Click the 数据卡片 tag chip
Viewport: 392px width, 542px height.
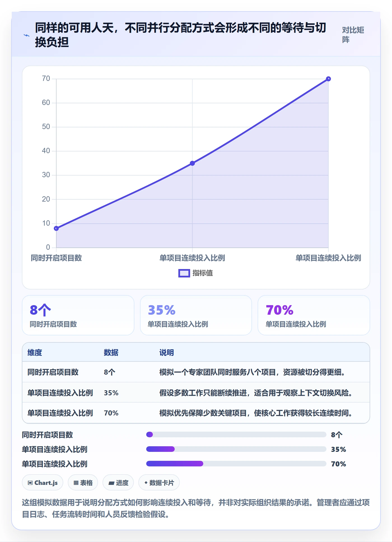pos(159,483)
